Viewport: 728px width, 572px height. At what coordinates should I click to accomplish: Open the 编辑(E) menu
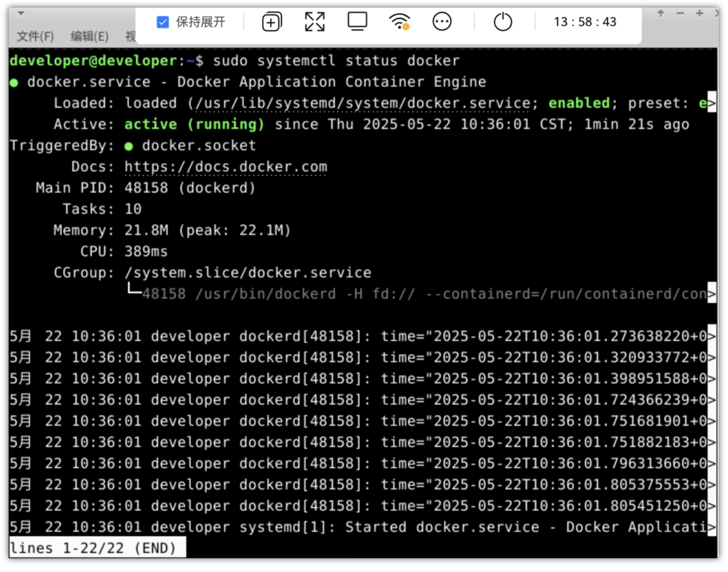point(90,36)
